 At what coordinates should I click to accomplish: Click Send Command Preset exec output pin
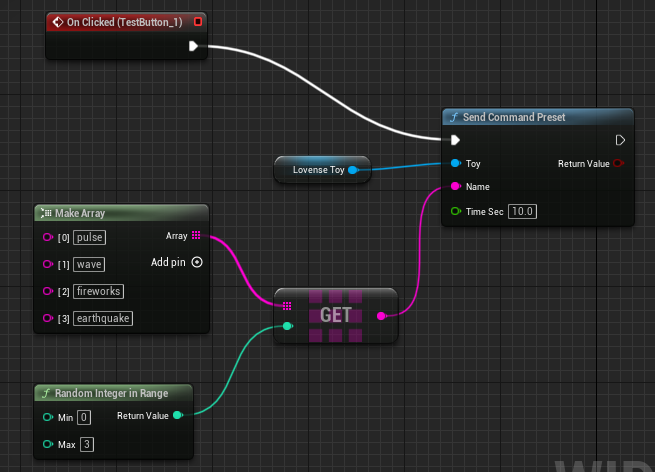[x=620, y=140]
